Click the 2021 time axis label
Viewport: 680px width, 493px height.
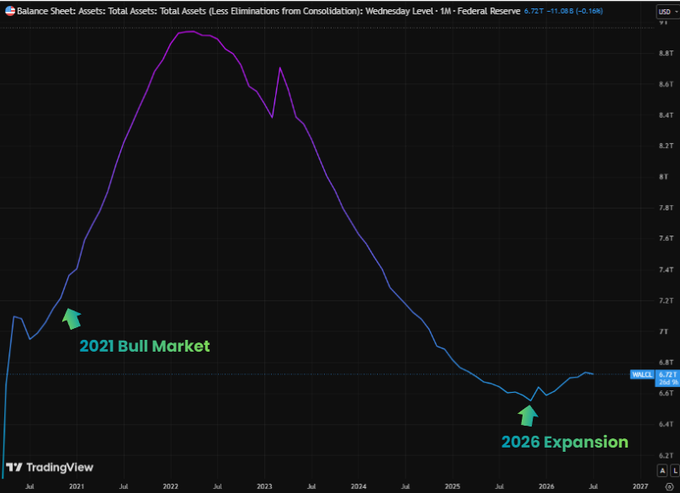(77, 486)
